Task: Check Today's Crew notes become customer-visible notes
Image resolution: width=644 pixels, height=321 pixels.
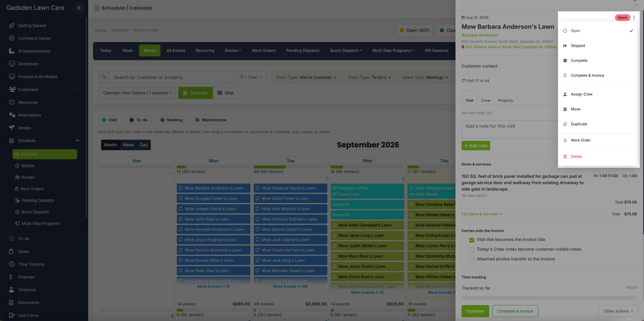Action: (x=472, y=249)
